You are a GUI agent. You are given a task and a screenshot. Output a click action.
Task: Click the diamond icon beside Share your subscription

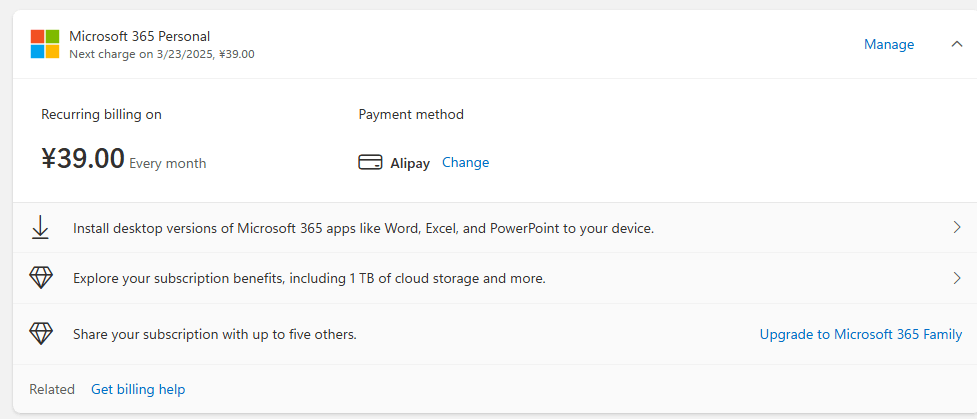tap(41, 334)
